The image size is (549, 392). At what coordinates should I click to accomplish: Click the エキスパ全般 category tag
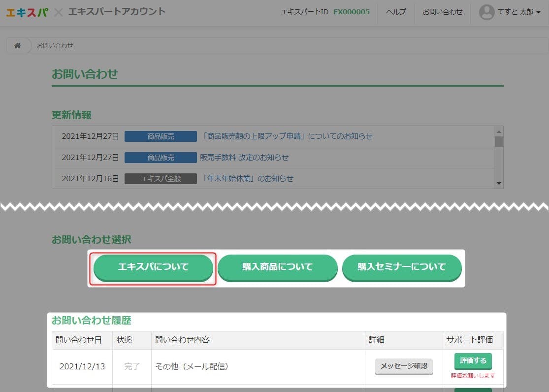click(161, 179)
